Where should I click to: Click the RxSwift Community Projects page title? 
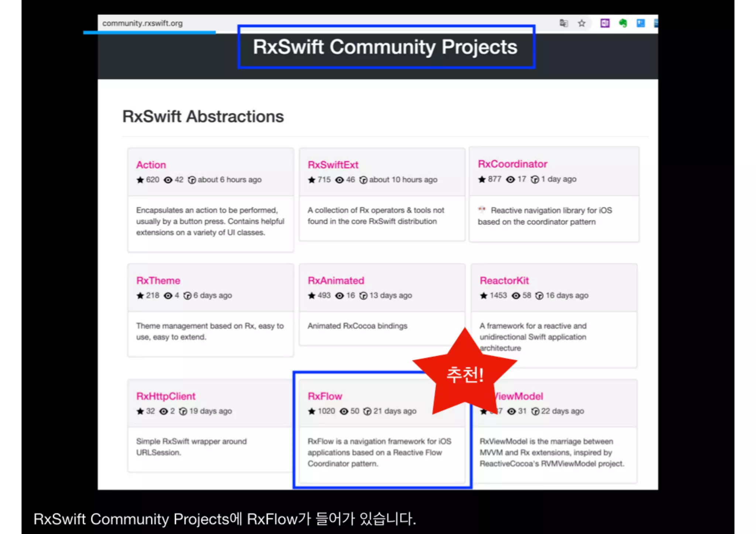tap(385, 47)
